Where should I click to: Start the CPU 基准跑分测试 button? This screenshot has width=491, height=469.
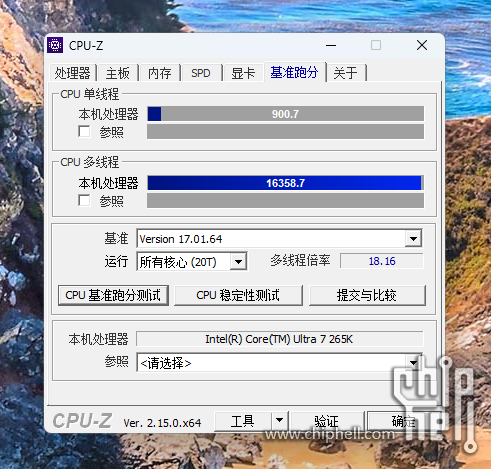click(x=113, y=295)
